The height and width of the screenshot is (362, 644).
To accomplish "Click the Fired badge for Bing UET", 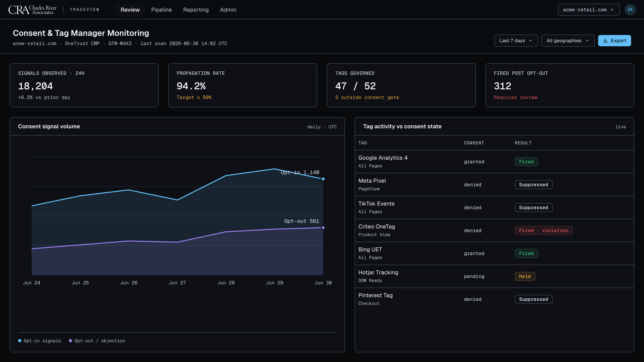I will click(x=526, y=253).
